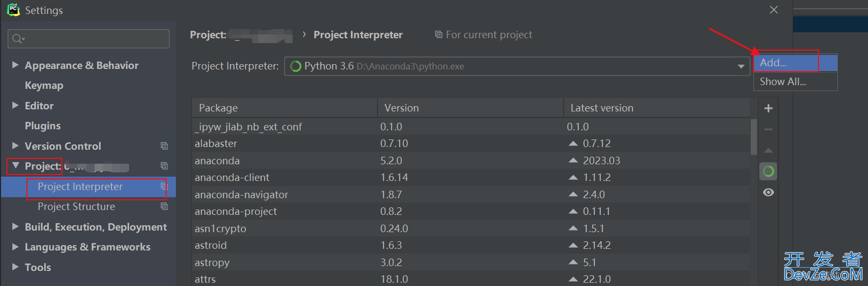
Task: Sort by the Latest version column header
Action: tap(657, 108)
